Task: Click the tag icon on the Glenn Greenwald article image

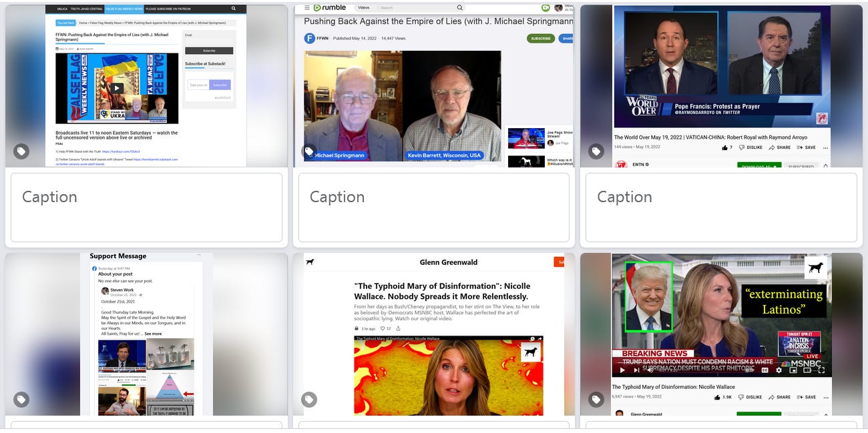Action: 308,400
